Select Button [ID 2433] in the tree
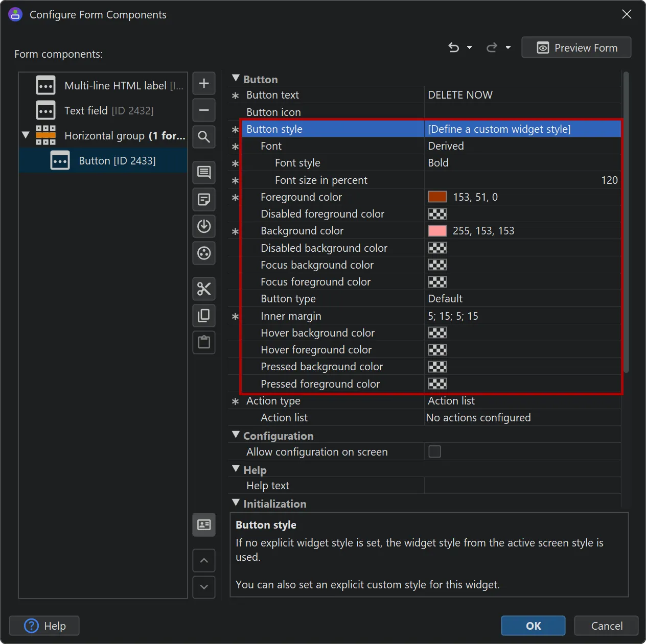The image size is (646, 644). (117, 160)
